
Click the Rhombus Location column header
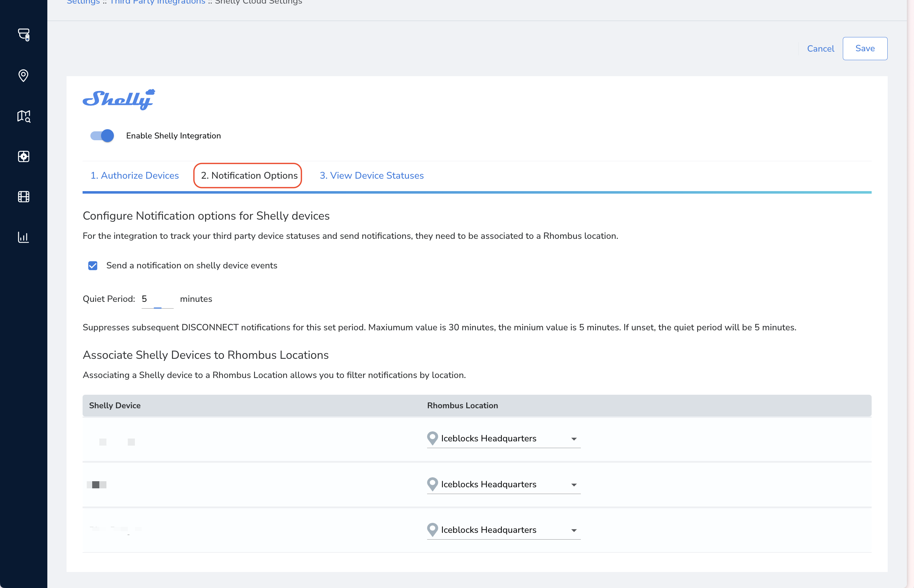(462, 405)
